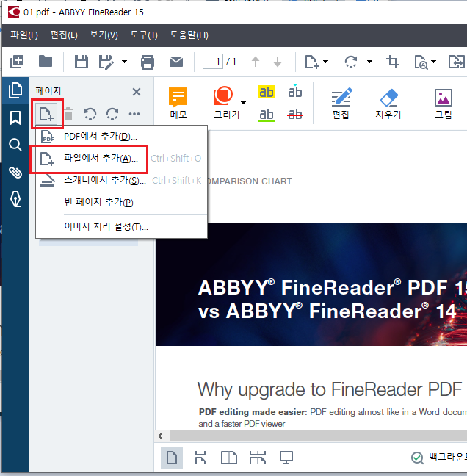Print the document with printer icon
The image size is (467, 476).
pyautogui.click(x=148, y=62)
